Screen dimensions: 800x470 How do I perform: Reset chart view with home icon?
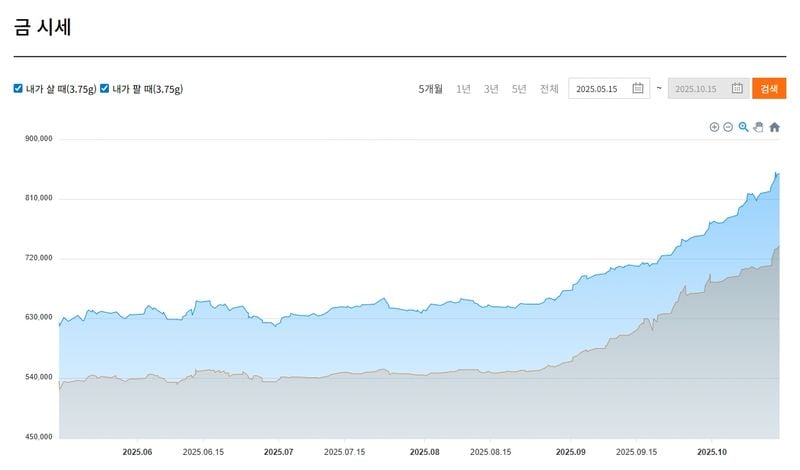[774, 127]
